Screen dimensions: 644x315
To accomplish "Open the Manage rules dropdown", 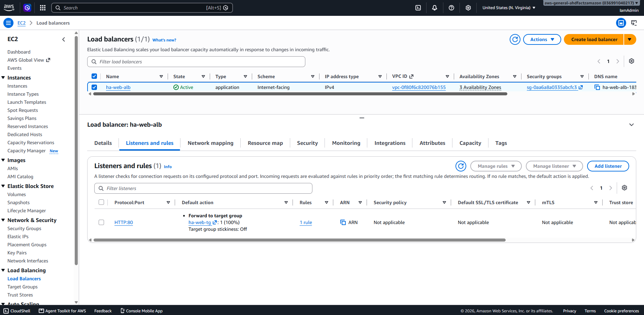I will (496, 166).
